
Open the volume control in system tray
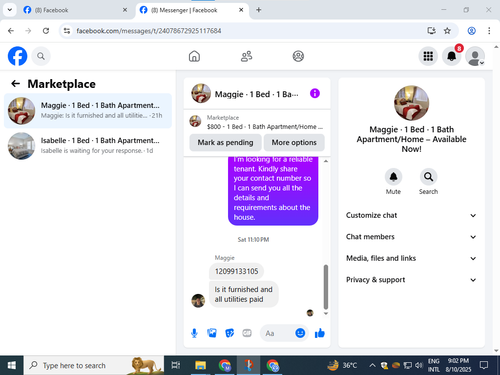pos(419,365)
